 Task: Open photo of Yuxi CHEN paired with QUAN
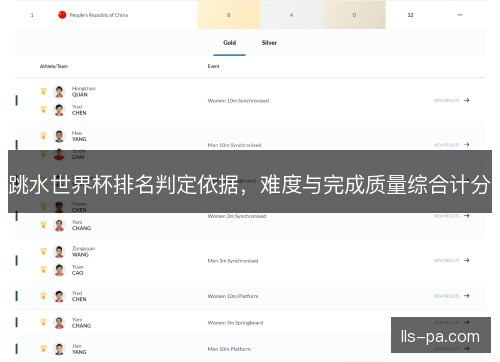click(x=59, y=110)
